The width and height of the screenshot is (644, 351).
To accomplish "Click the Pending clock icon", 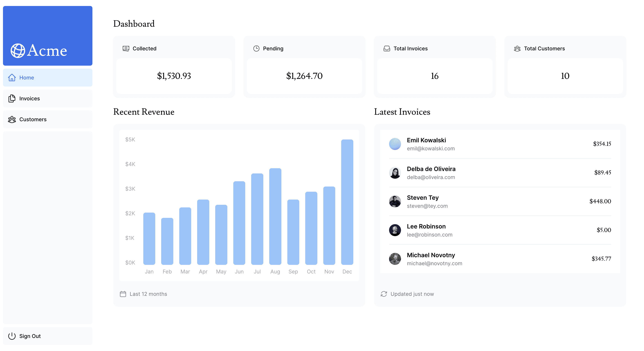I will click(256, 48).
